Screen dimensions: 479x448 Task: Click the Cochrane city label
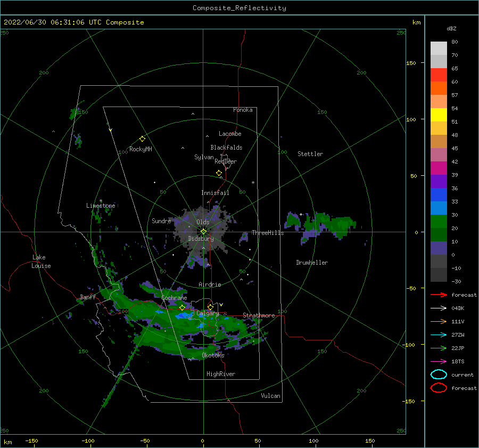(x=174, y=298)
